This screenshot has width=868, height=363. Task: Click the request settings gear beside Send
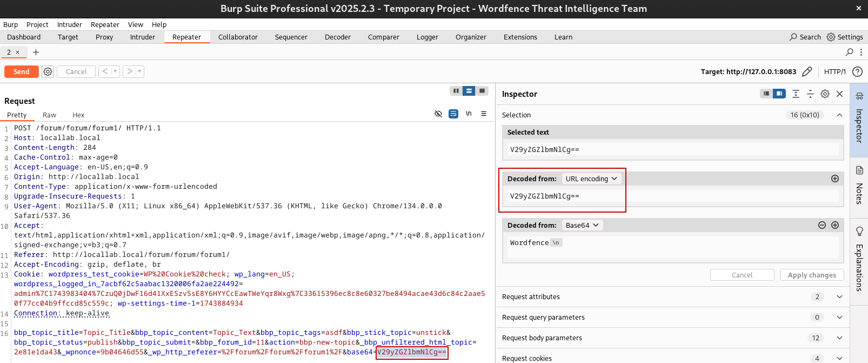pos(48,71)
